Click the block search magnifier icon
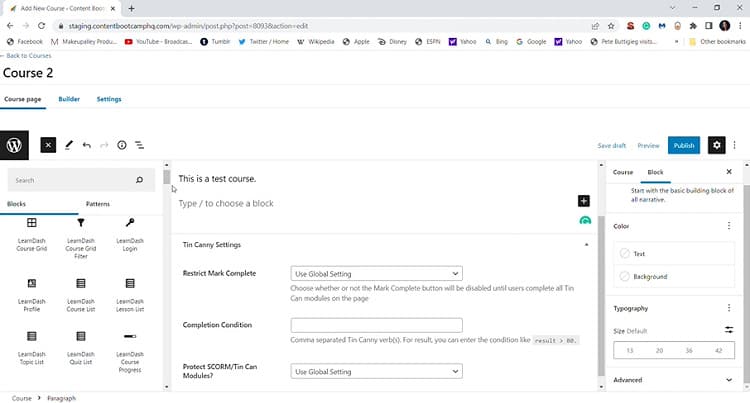750x403 pixels. [x=139, y=180]
